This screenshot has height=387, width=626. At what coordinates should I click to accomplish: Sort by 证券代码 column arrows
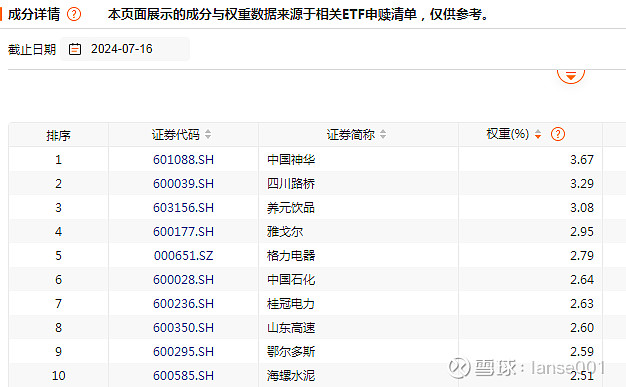(208, 134)
